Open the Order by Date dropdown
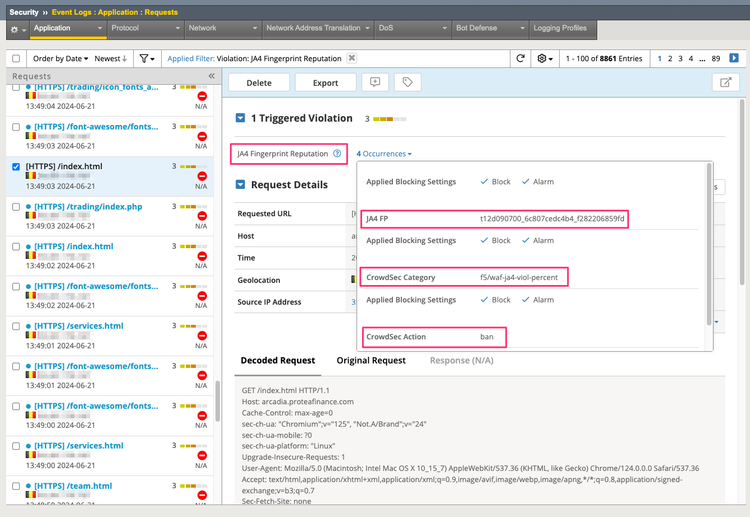Viewport: 750px width, 517px height. [62, 59]
